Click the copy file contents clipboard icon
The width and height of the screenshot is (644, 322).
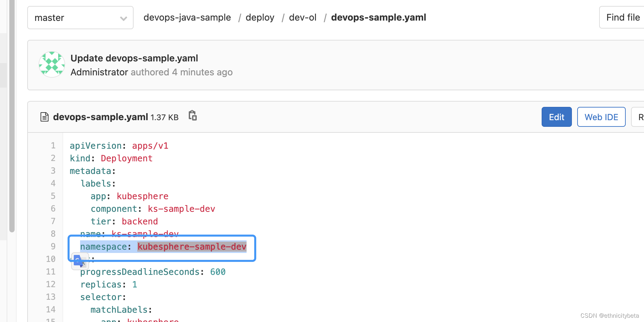[x=193, y=116]
